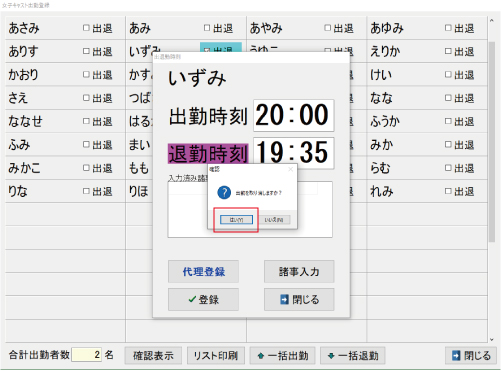Select the cast name ふうか
The image size is (501, 371).
click(x=385, y=121)
